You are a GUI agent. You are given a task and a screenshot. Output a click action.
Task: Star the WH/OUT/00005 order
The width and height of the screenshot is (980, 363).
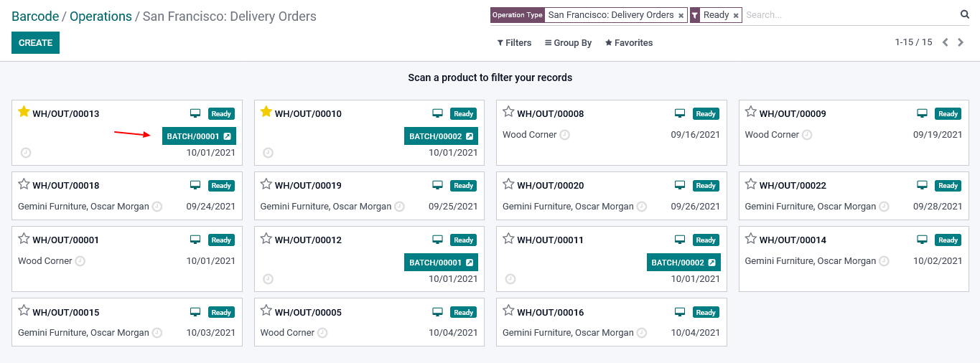pyautogui.click(x=266, y=311)
